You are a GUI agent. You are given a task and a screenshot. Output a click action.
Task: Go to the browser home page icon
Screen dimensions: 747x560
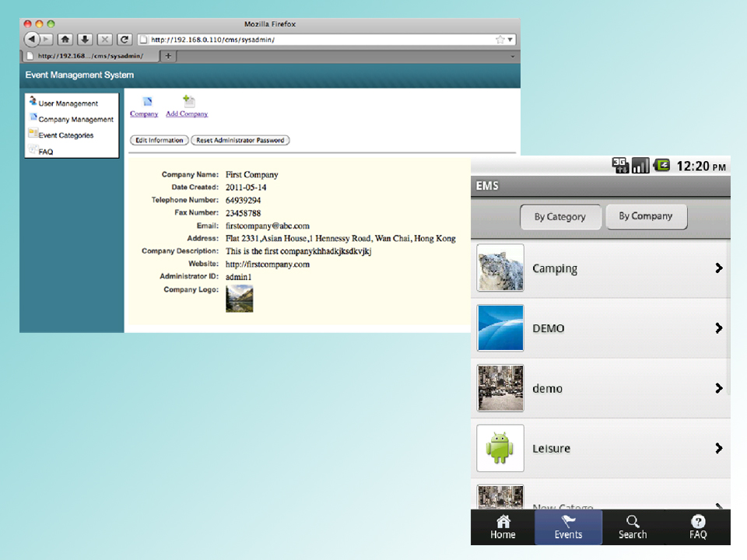tap(66, 39)
